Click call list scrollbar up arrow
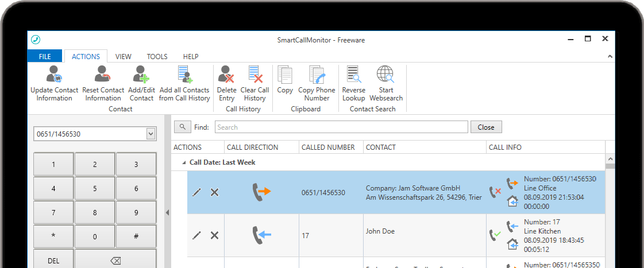Viewport: 644px width, 268px height. pos(610,159)
